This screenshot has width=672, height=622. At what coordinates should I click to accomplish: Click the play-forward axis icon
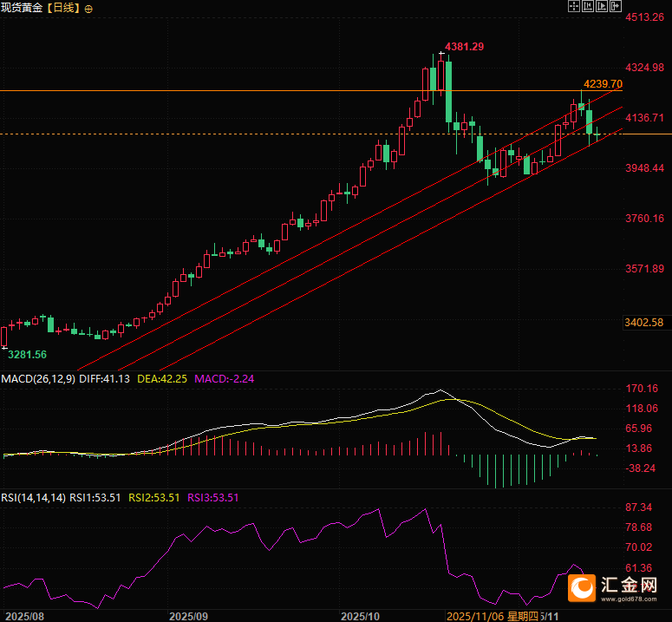click(x=602, y=6)
